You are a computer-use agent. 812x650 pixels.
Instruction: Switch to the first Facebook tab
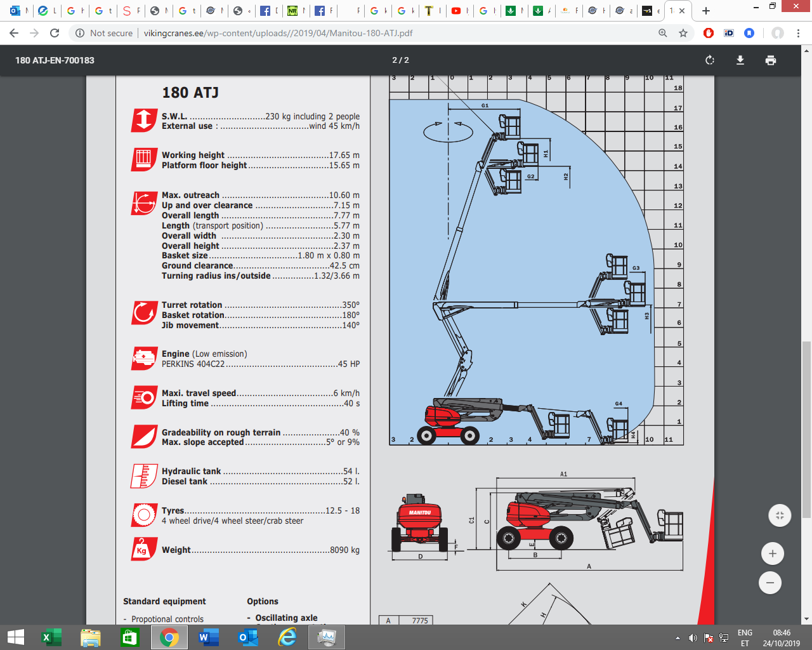pyautogui.click(x=266, y=11)
